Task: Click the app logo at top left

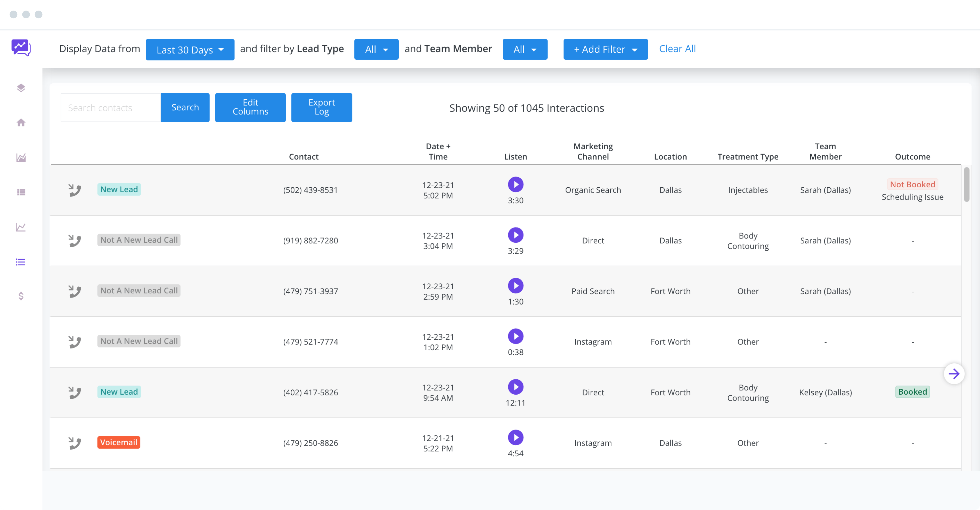Action: pyautogui.click(x=21, y=48)
